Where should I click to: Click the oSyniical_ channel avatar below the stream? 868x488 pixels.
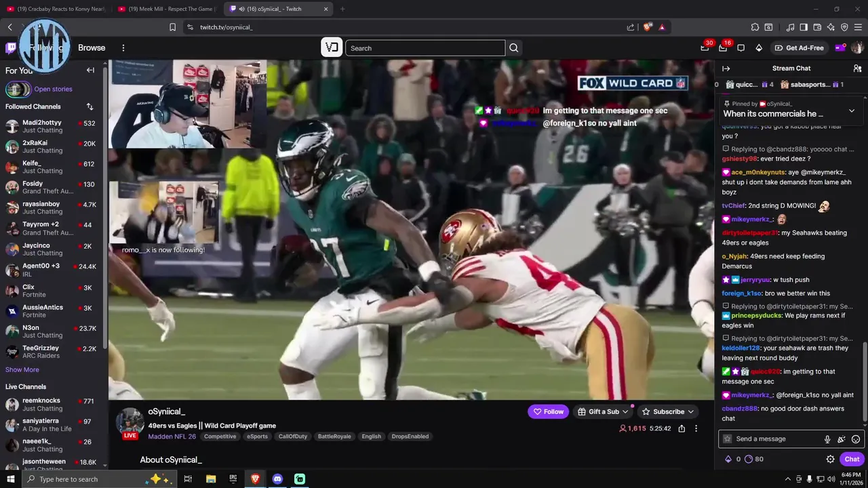[130, 422]
